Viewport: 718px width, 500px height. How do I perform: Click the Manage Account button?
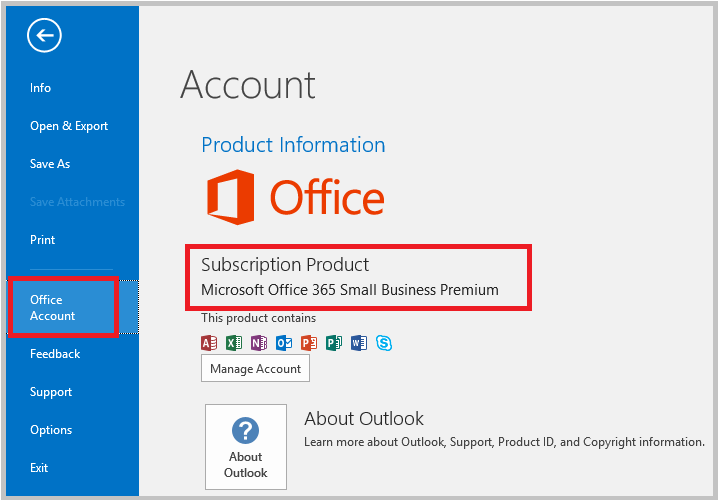click(255, 368)
